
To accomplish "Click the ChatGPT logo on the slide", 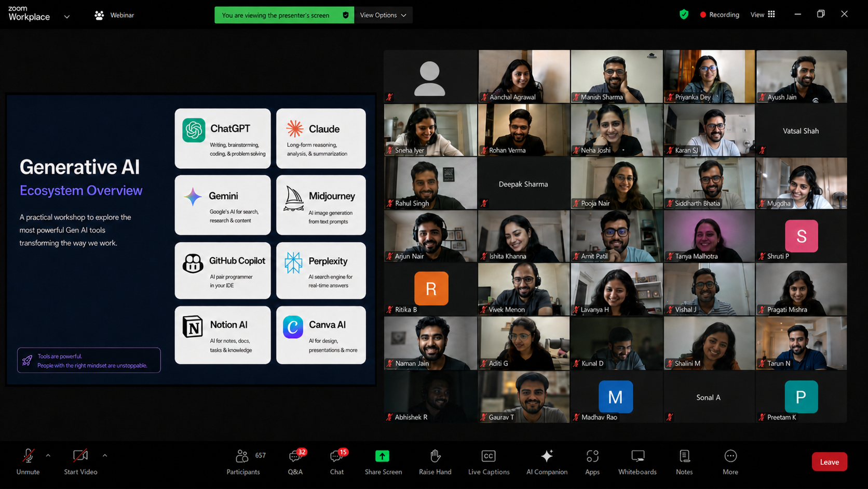I will click(194, 130).
